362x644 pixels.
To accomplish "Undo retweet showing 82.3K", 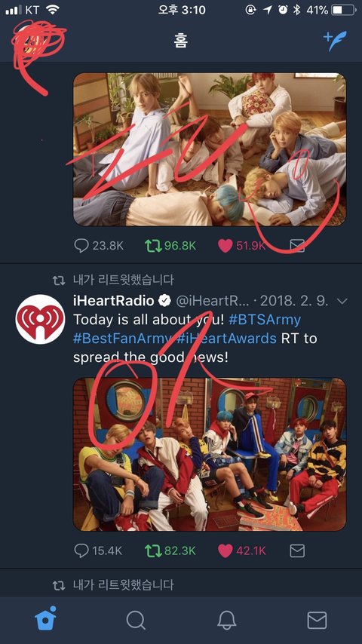I will 152,550.
